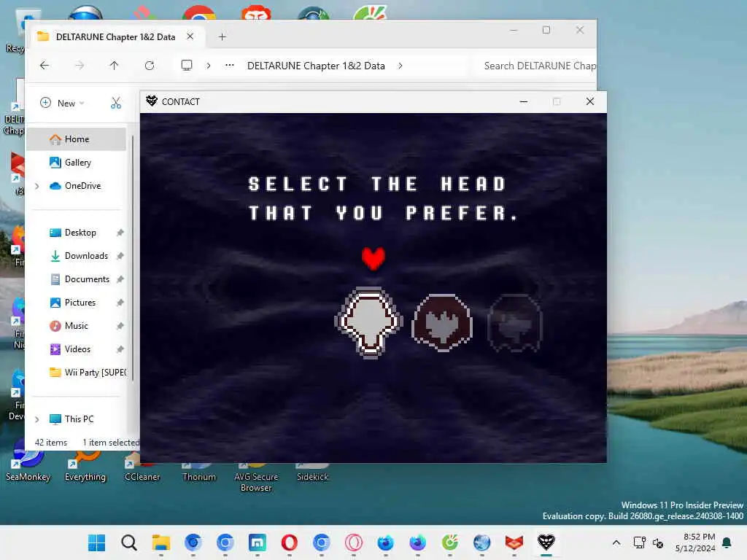Open taskbar Search
Viewport: 747px width, 560px height.
click(128, 542)
